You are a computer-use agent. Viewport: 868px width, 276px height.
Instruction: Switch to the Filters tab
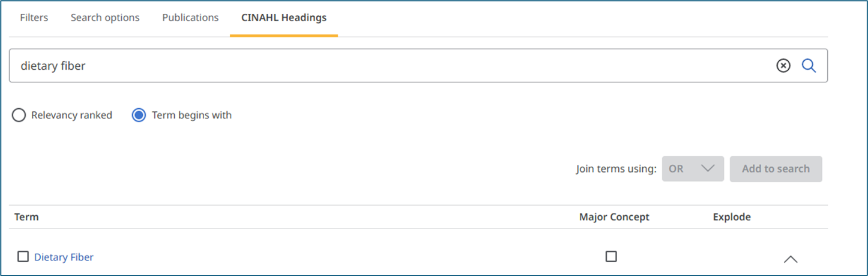[x=34, y=17]
